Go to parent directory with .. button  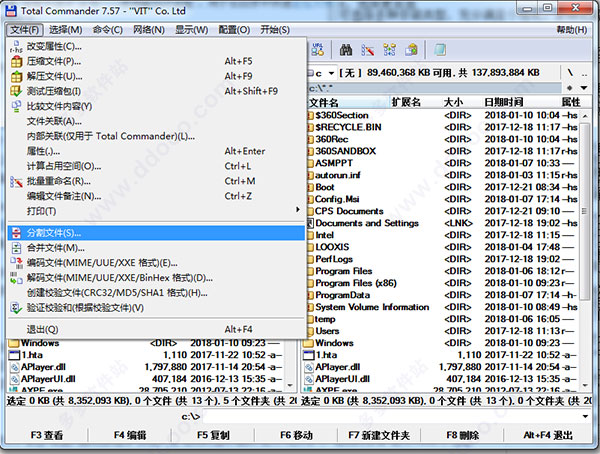584,73
